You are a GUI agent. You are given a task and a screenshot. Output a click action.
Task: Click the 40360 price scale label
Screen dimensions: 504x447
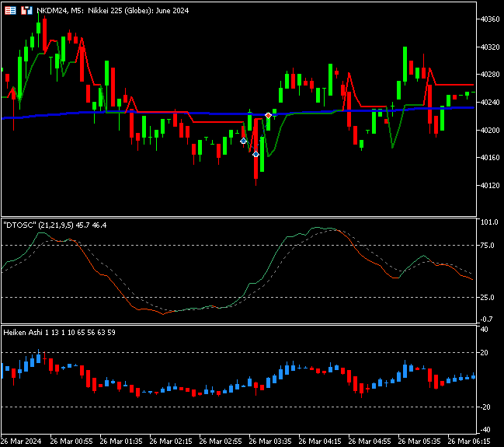(490, 19)
